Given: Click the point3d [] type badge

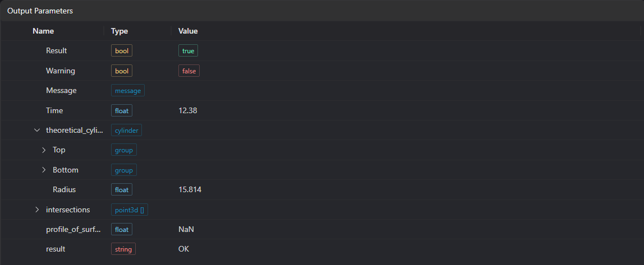Looking at the screenshot, I should (x=130, y=210).
